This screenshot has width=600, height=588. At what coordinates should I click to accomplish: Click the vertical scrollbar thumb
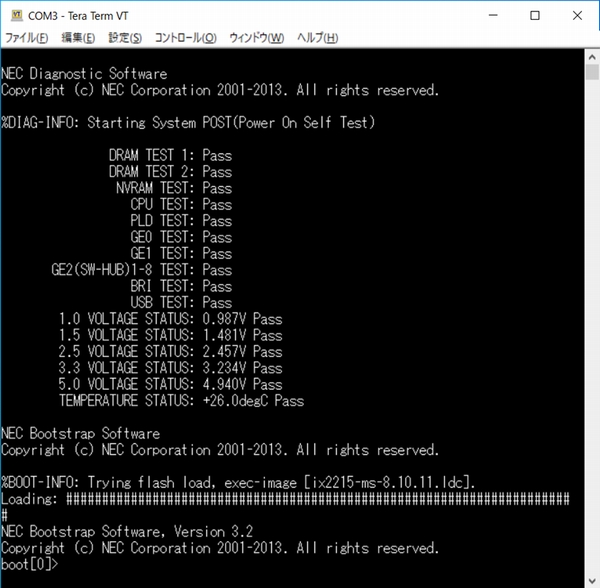592,72
